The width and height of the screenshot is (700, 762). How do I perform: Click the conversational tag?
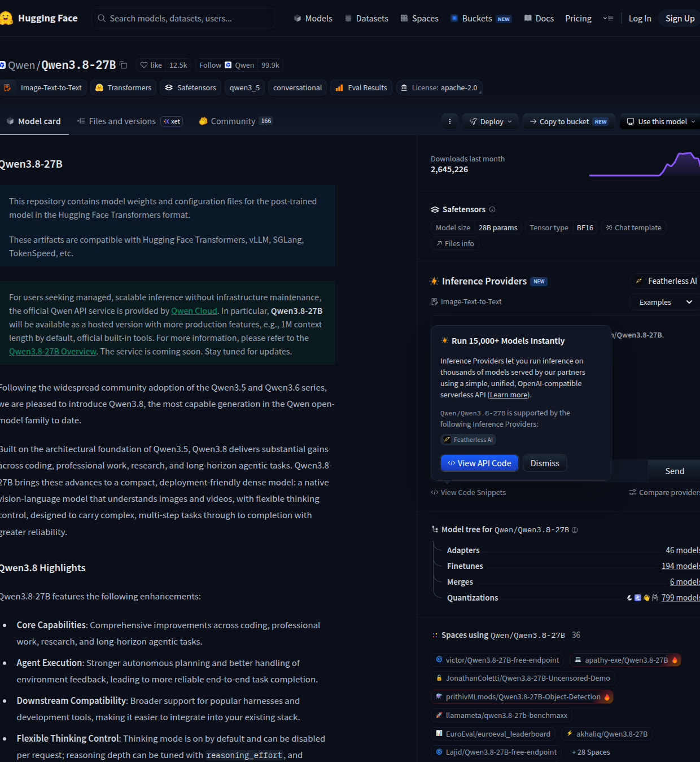297,87
